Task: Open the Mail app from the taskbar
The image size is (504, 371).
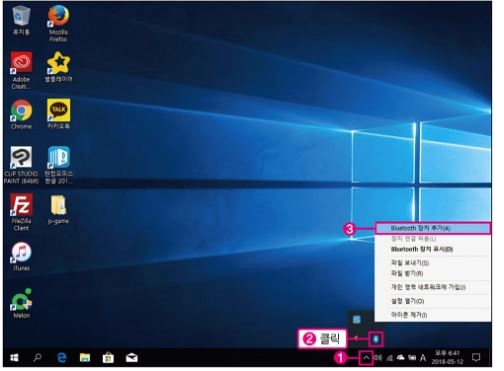Action: tap(132, 358)
